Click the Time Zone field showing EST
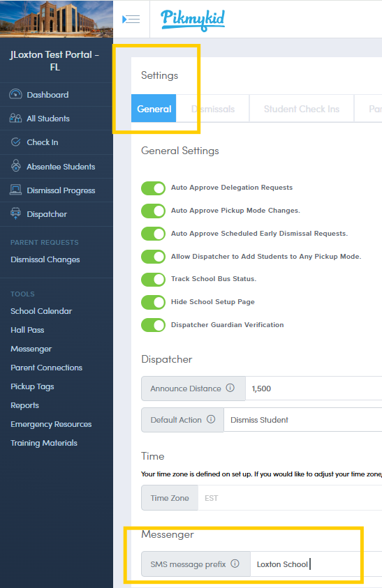This screenshot has width=382, height=588. pyautogui.click(x=290, y=497)
